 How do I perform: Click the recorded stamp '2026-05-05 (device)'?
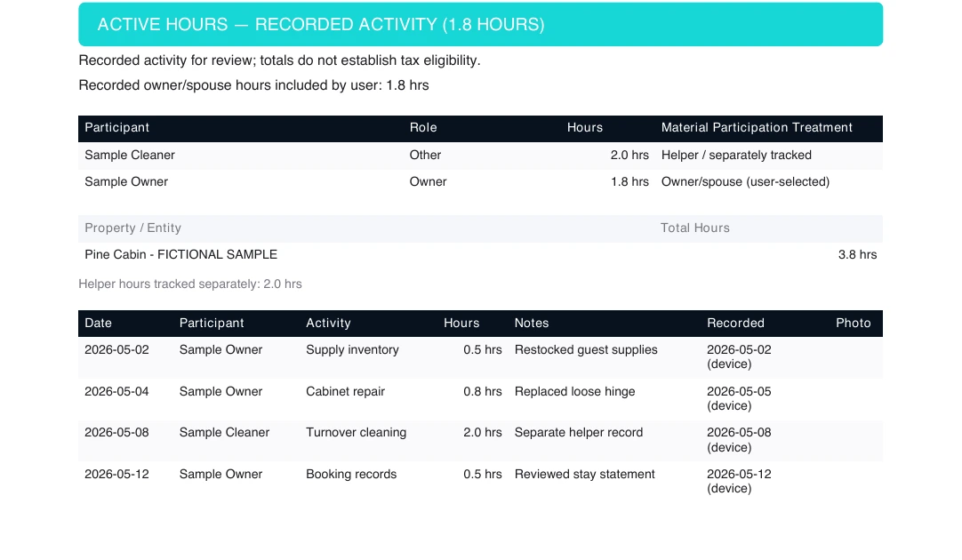[x=739, y=399]
